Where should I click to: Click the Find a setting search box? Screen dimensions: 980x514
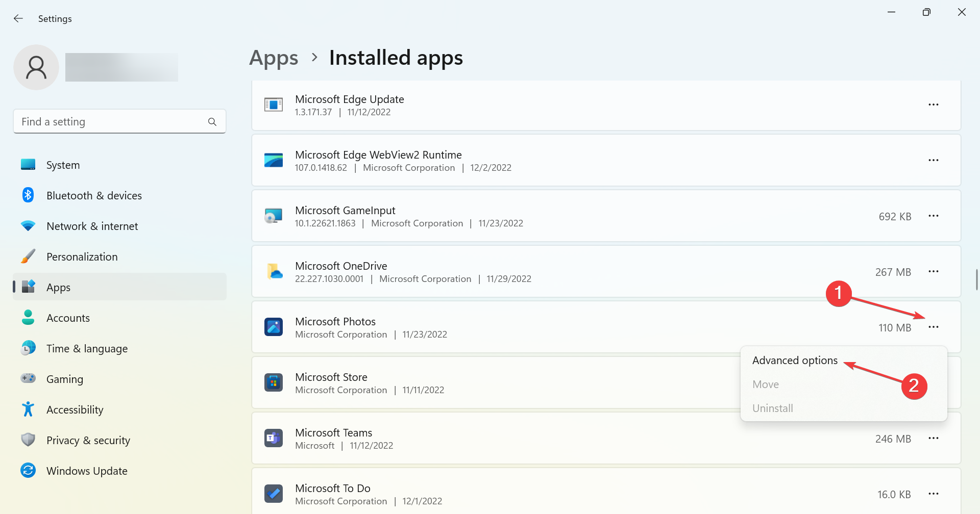pos(112,122)
